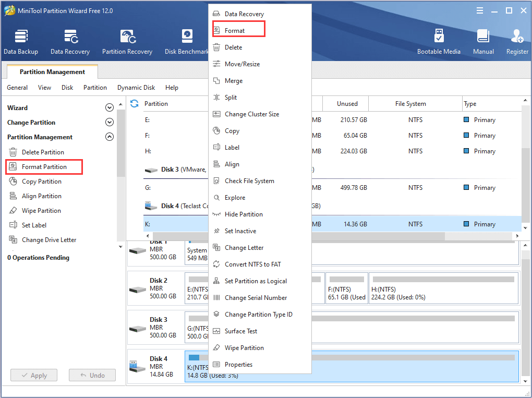Choose Set Partition as Logical
This screenshot has height=398, width=532.
pyautogui.click(x=260, y=281)
